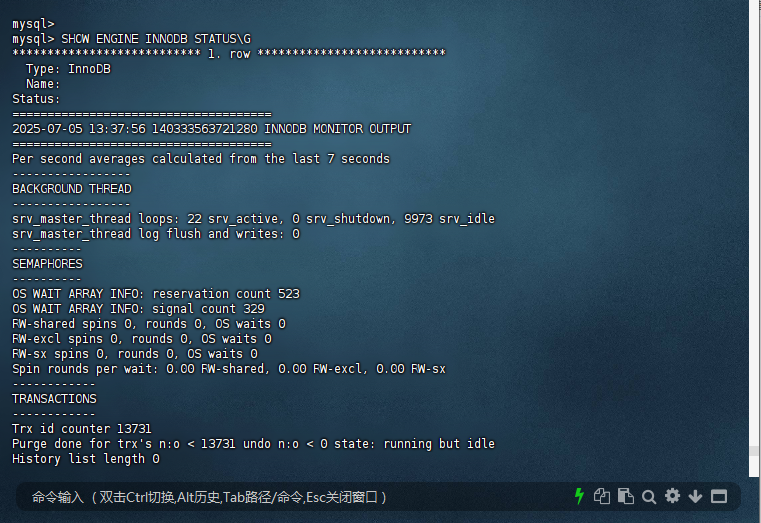The height and width of the screenshot is (523, 761).
Task: Click 'srv_master_thread loops: 22 srv_active' line
Action: 253,219
